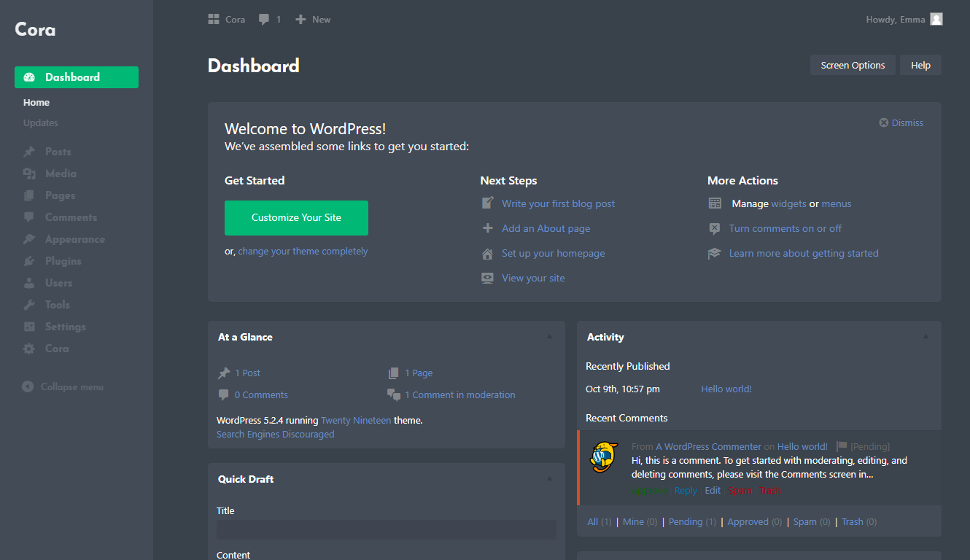Approve the pending WordPress Commenter comment
Viewport: 970px width, 560px height.
coord(649,491)
